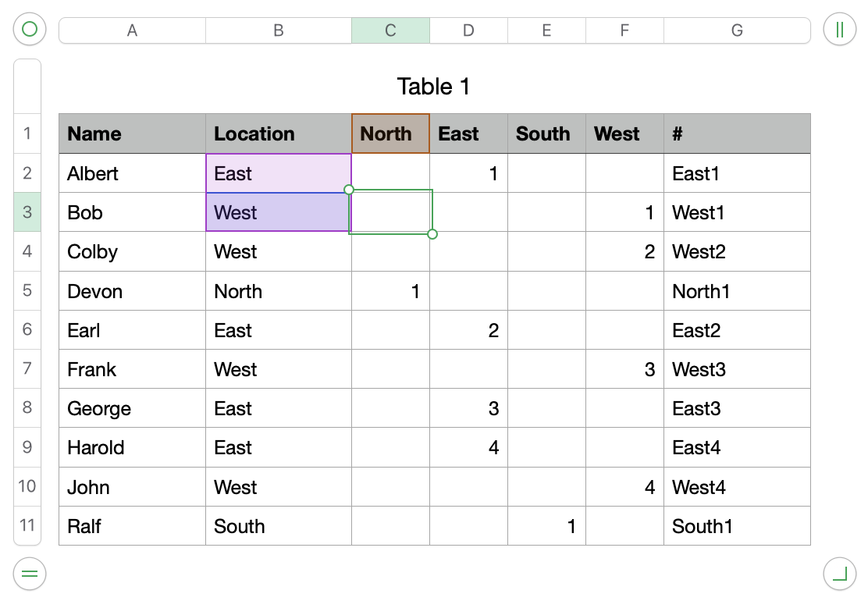Viewport: 868px width, 601px height.
Task: Click the table resize corner handle
Action: (839, 574)
